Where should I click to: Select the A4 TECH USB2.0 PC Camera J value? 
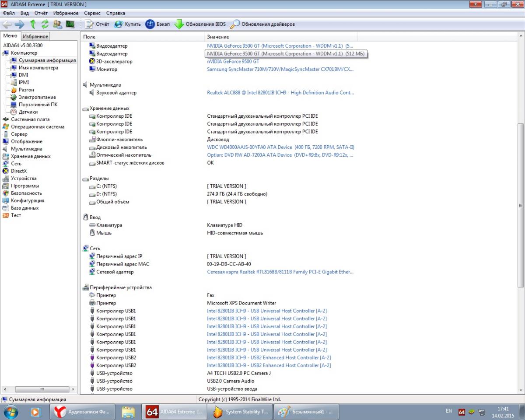pyautogui.click(x=239, y=373)
